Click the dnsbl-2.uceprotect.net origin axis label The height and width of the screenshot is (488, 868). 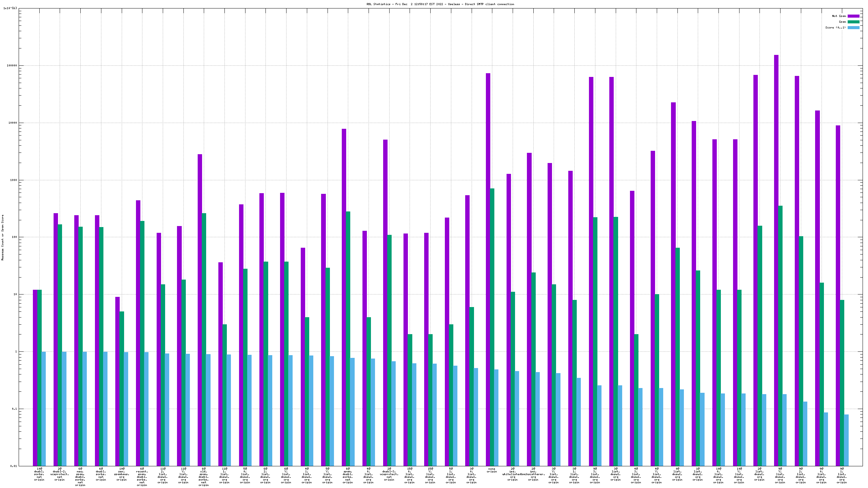pos(60,474)
